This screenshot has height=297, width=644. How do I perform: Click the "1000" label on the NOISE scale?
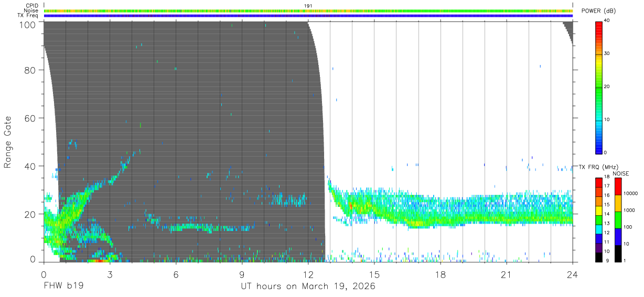click(629, 211)
